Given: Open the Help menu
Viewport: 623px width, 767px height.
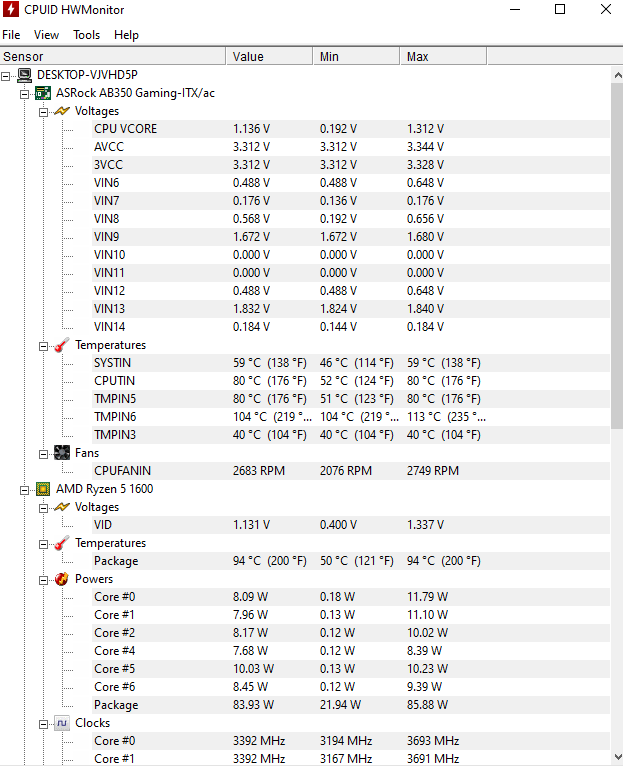Looking at the screenshot, I should pos(126,35).
